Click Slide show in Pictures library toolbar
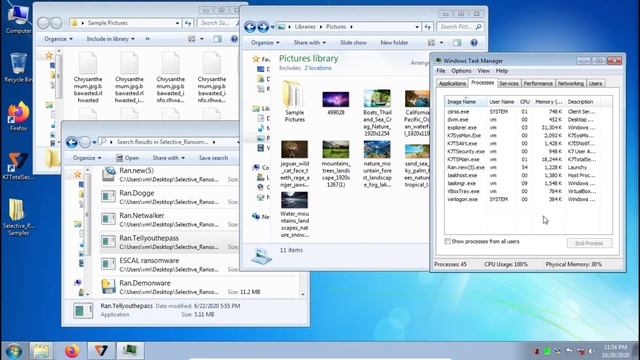This screenshot has width=640, height=360. coord(353,42)
